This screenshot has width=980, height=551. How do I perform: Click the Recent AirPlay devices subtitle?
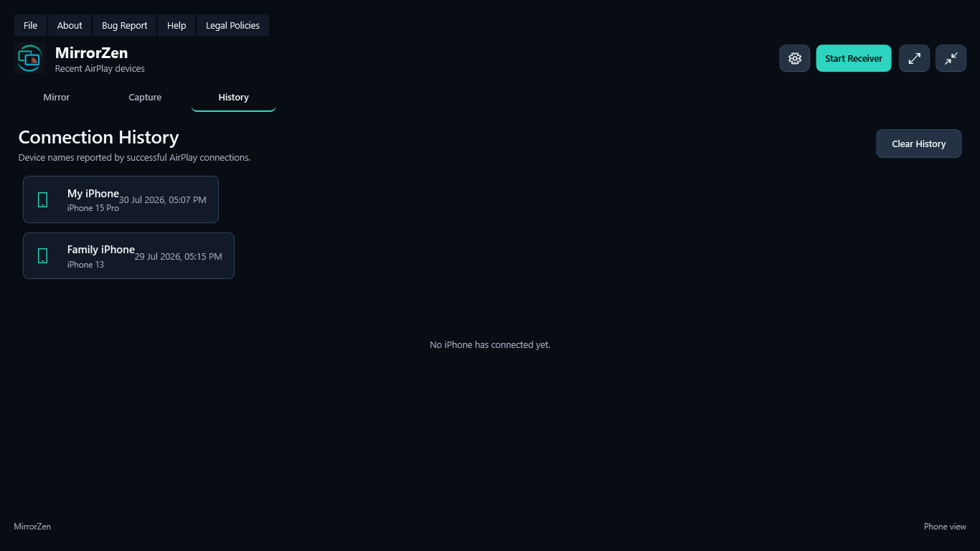click(x=100, y=69)
